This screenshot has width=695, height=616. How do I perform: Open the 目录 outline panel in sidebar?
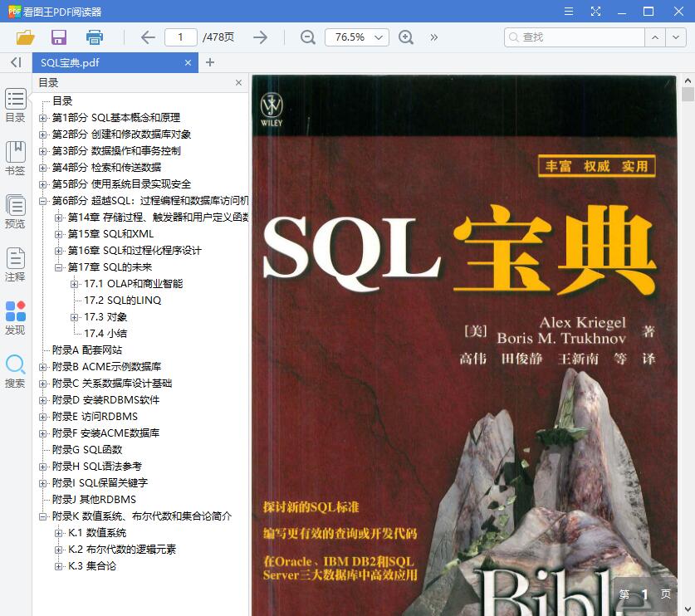click(x=15, y=105)
